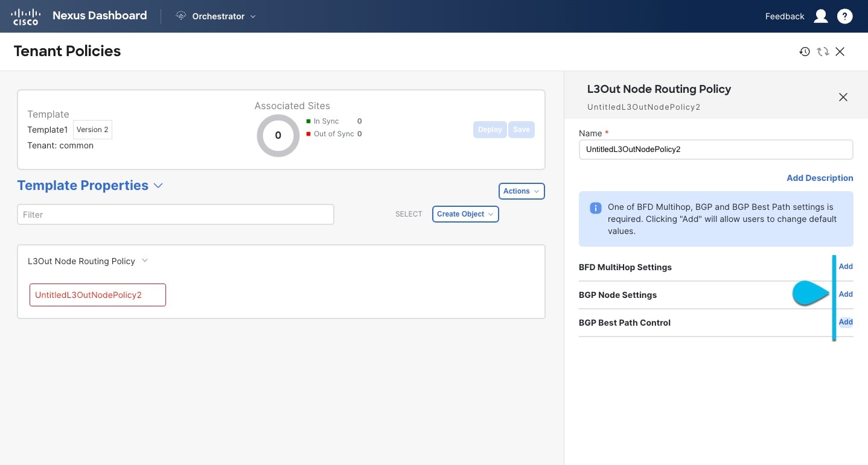
Task: Collapse the L3Out Node Routing Policy section
Action: 145,261
